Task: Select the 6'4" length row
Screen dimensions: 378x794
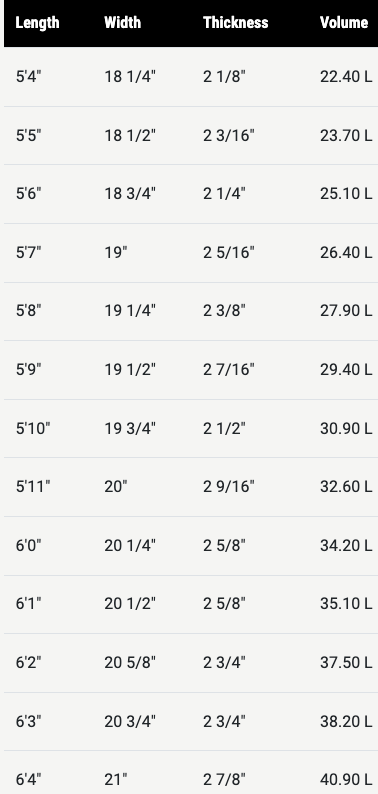Action: pyautogui.click(x=191, y=773)
